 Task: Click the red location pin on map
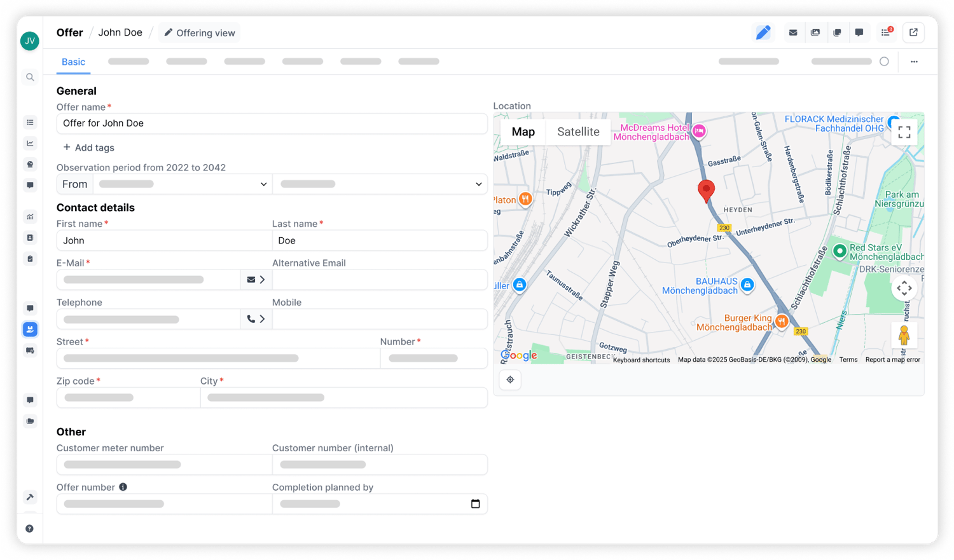click(x=706, y=191)
